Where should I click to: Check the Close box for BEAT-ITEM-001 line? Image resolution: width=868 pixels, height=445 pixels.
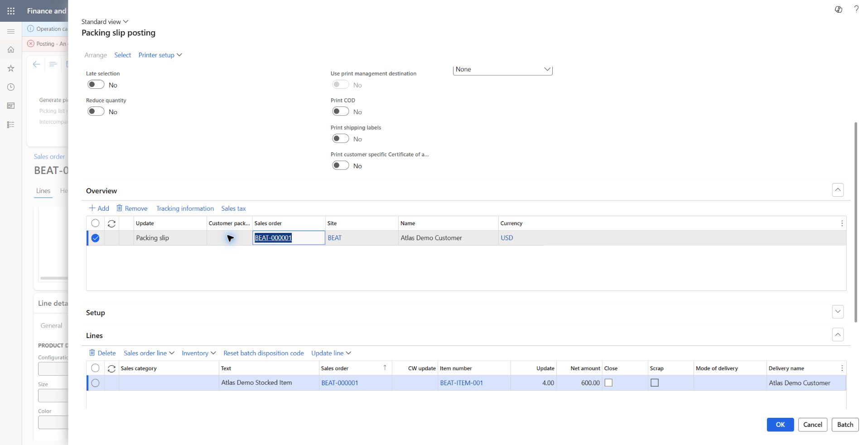[609, 383]
